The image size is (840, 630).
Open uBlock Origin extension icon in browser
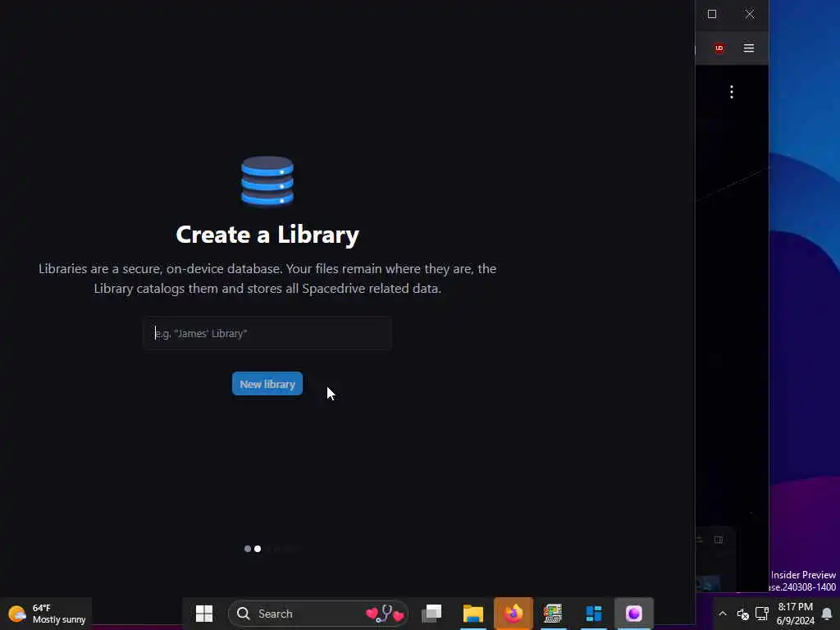click(x=719, y=48)
